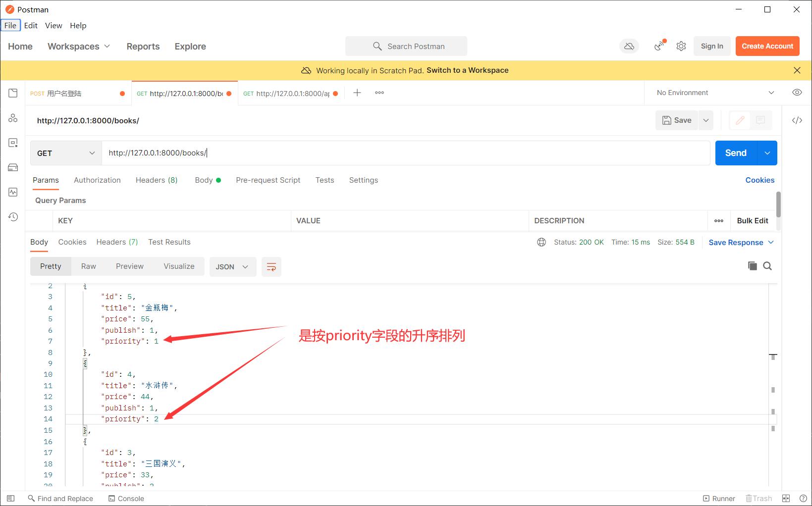812x506 pixels.
Task: Click the Sign In button
Action: pyautogui.click(x=712, y=46)
